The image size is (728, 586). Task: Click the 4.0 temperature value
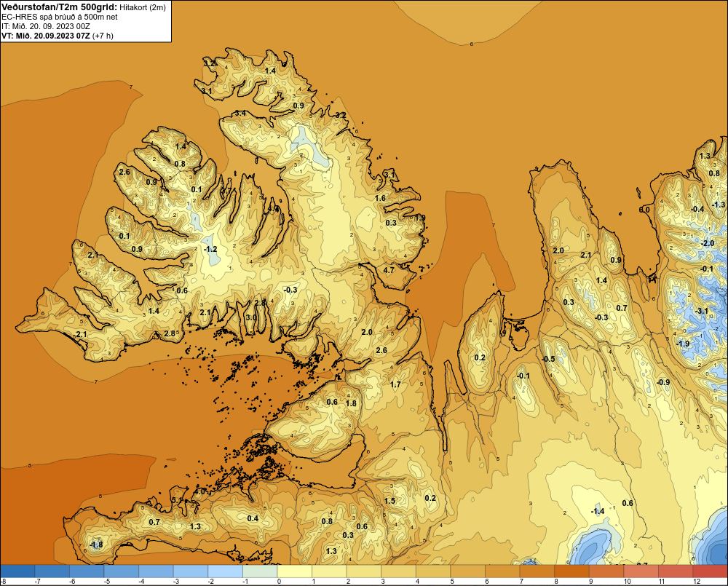click(x=199, y=491)
